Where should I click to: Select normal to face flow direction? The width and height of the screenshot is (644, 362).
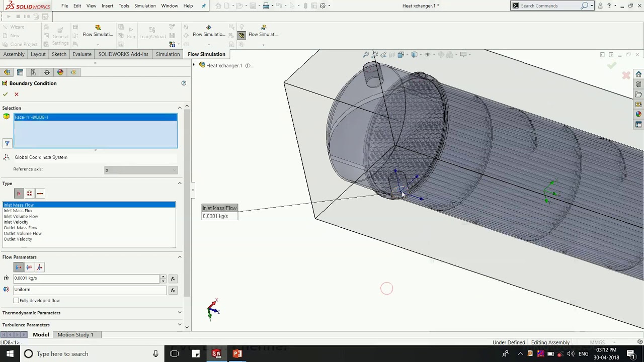[x=19, y=267]
